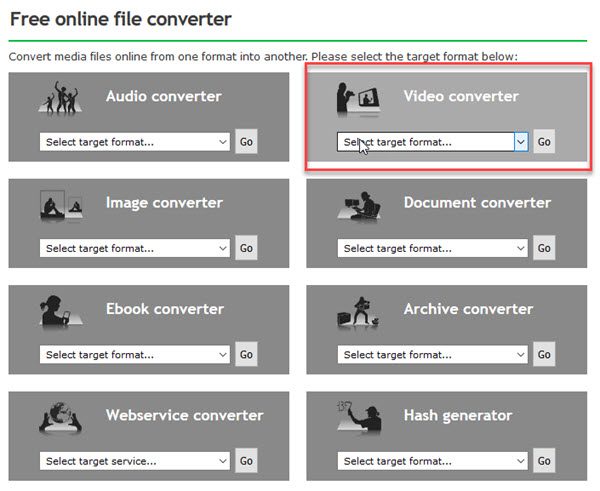
Task: Click the "Image converter" heading text
Action: (x=164, y=203)
